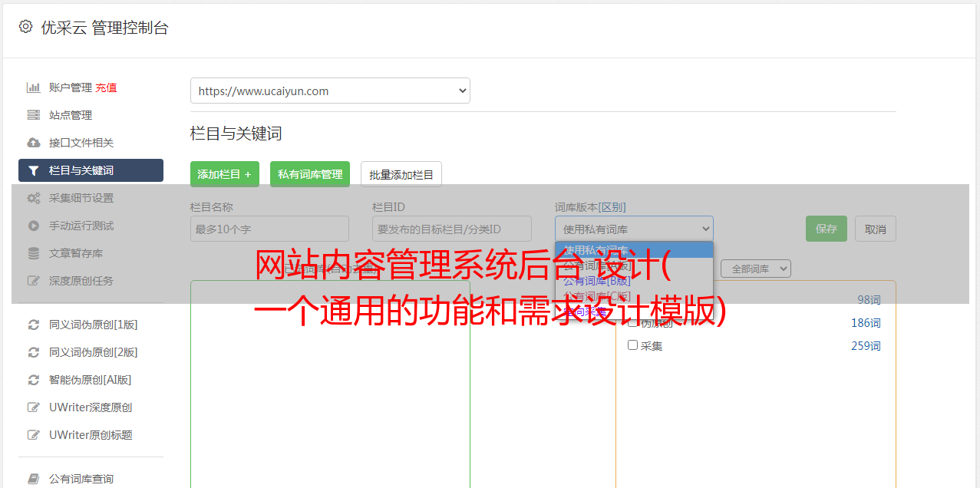This screenshot has height=488, width=980.
Task: Click the 186词 count
Action: pyautogui.click(x=866, y=323)
